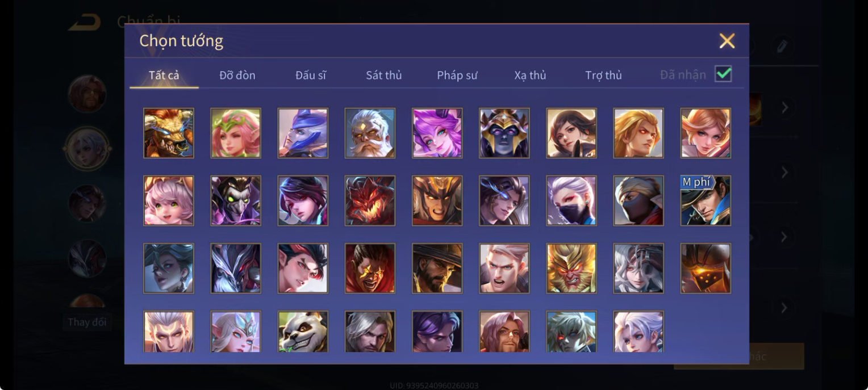The image size is (868, 390).
Task: Choose the green-eyed dark jester hero
Action: pyautogui.click(x=236, y=200)
